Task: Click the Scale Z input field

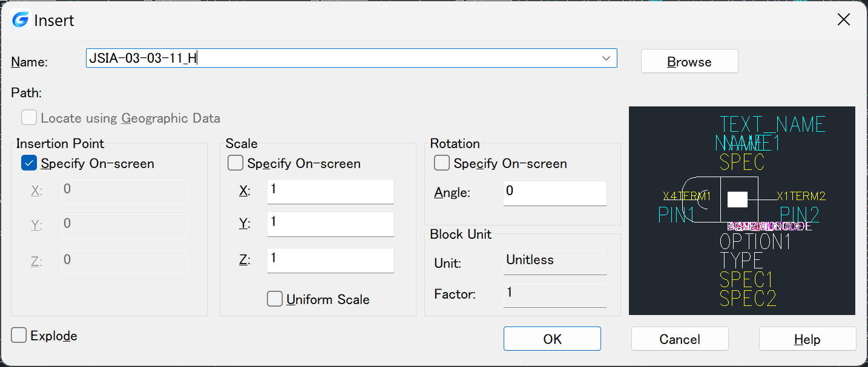Action: (x=330, y=260)
